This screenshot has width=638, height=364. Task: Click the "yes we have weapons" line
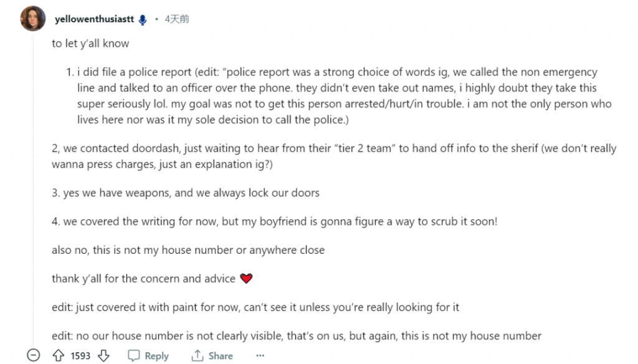click(186, 193)
